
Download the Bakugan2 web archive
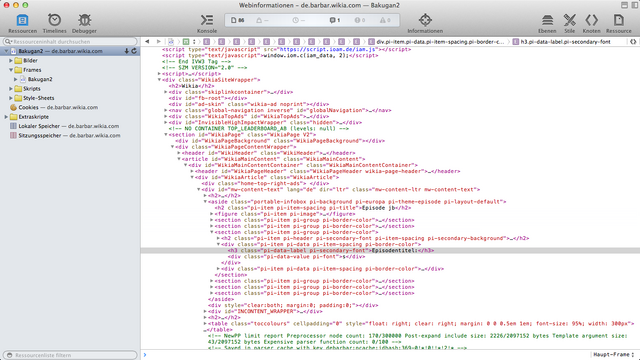point(127,51)
